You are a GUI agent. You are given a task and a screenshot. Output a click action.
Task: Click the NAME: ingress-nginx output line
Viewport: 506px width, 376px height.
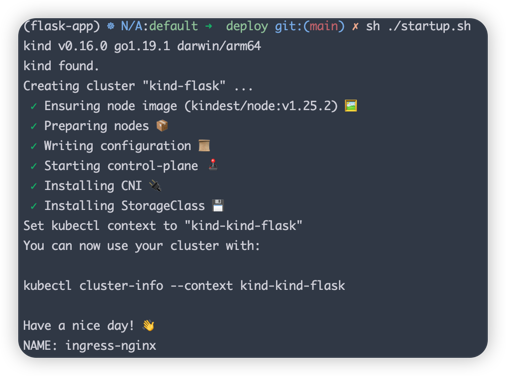(x=90, y=346)
